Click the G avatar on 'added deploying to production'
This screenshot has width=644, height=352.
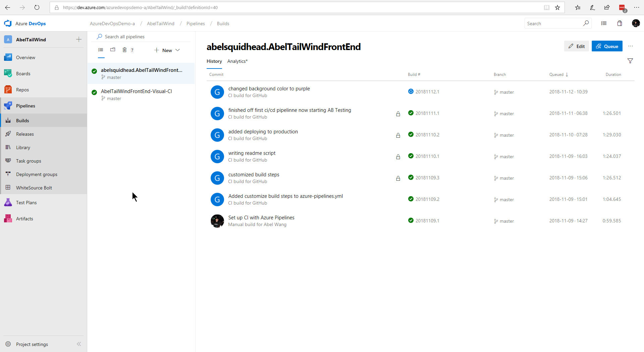217,135
